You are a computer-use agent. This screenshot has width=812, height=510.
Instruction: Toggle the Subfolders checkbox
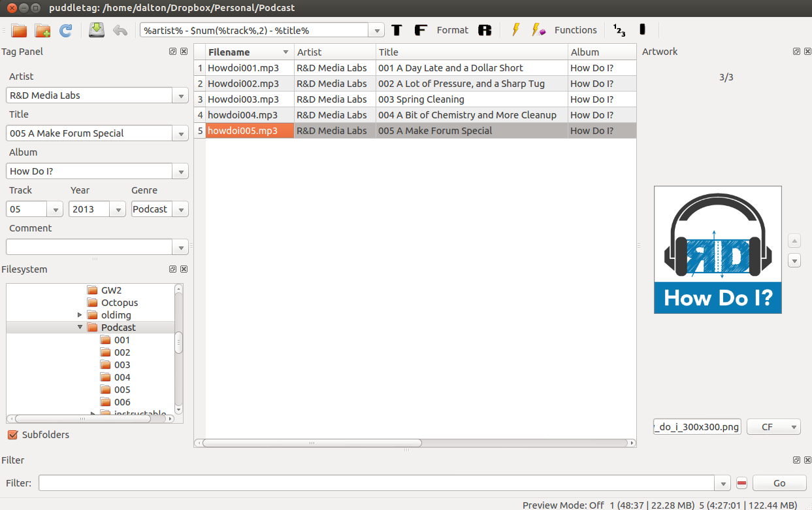[x=12, y=435]
